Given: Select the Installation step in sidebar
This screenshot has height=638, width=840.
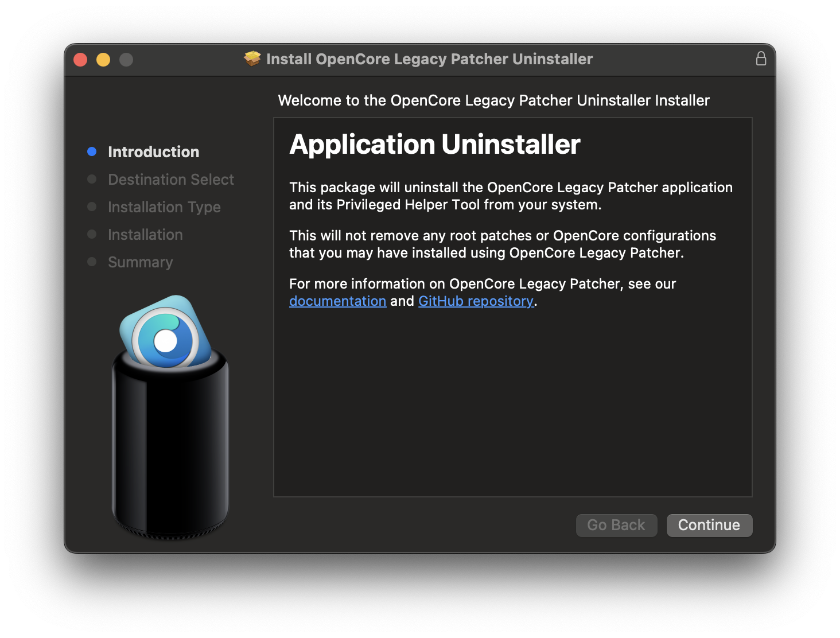Looking at the screenshot, I should click(145, 234).
